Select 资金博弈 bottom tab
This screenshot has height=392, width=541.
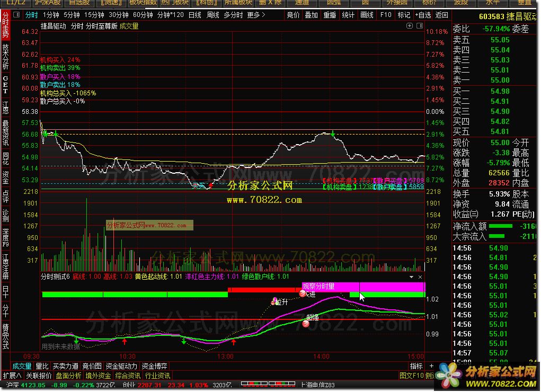[x=155, y=366]
